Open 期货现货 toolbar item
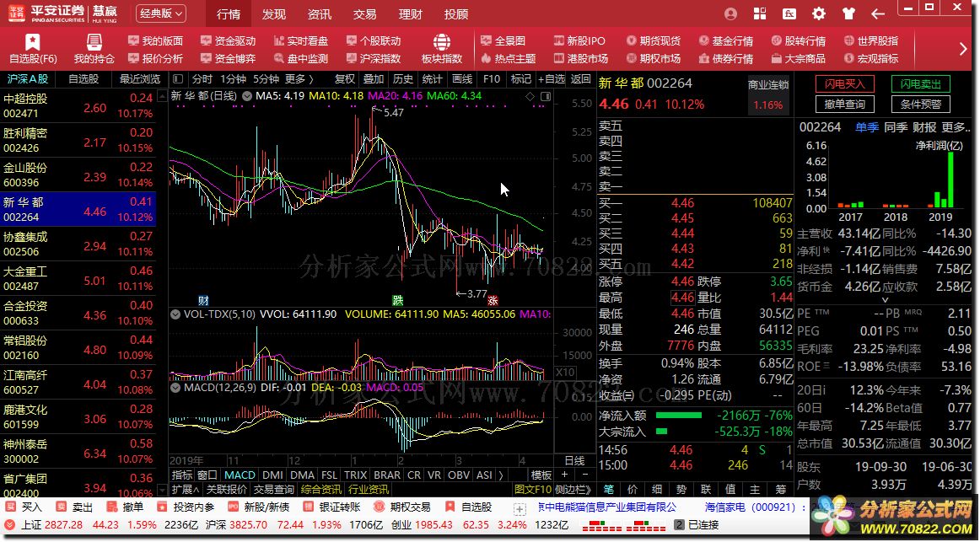980x542 pixels. [653, 40]
